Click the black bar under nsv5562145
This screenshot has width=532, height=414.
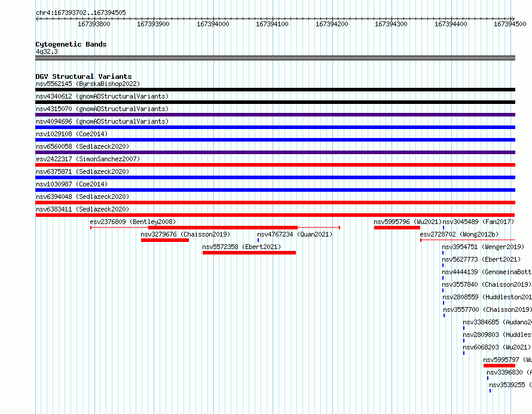click(275, 90)
